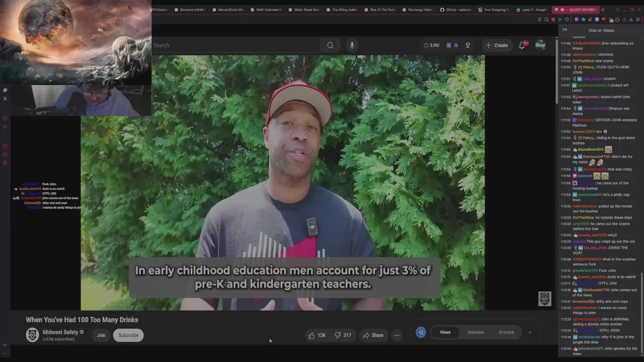Like the video with thumbs up
Screen dimensions: 644x362
(x=317, y=335)
